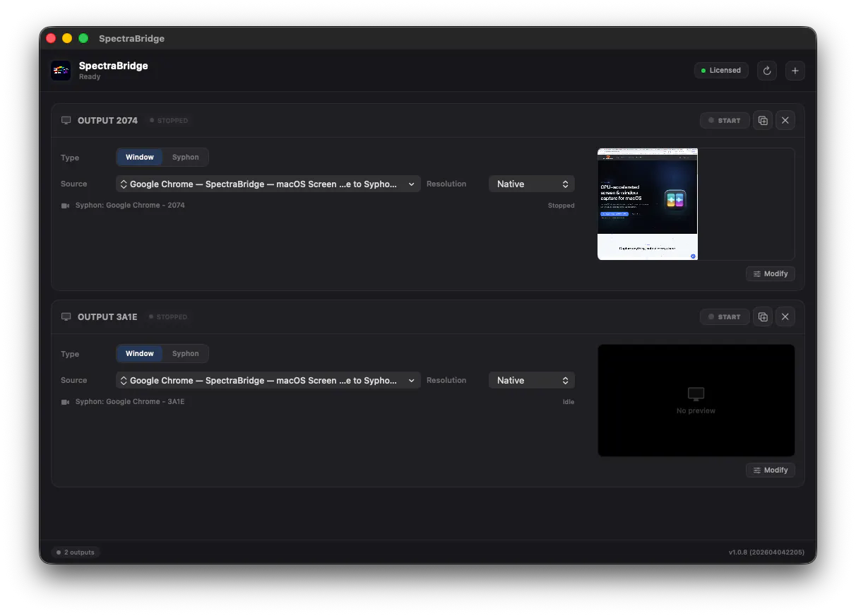856x616 pixels.
Task: Click the version v1.0.8 text
Action: pyautogui.click(x=766, y=552)
